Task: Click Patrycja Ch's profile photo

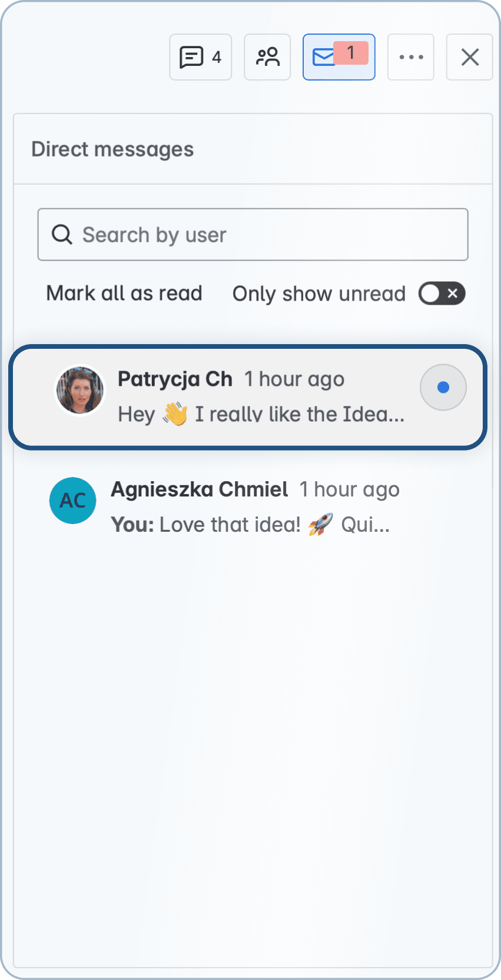Action: point(80,389)
